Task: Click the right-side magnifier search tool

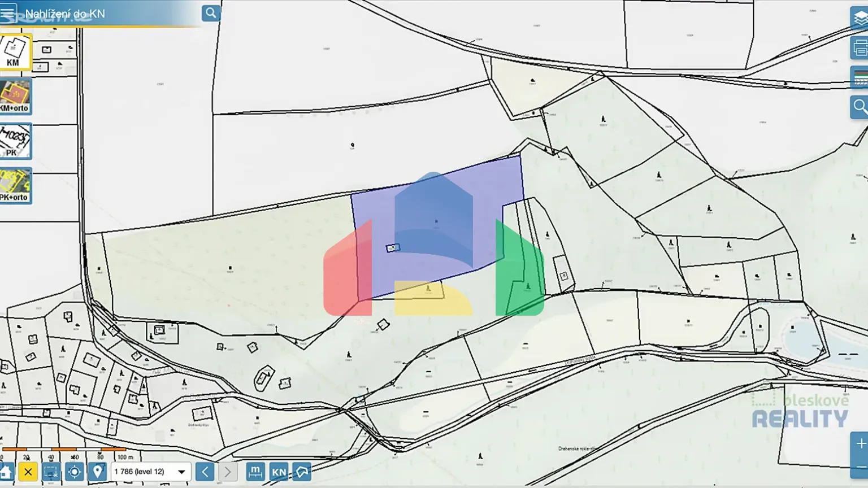Action: (860, 107)
